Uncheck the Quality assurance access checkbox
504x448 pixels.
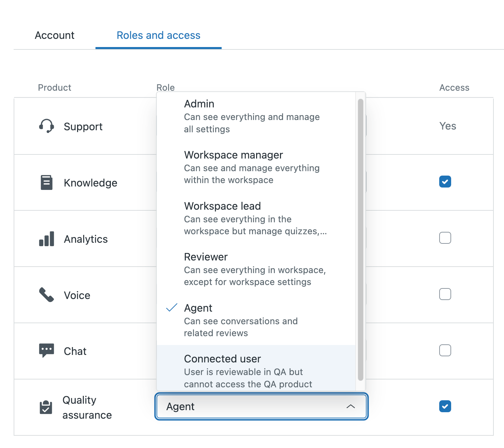tap(445, 406)
